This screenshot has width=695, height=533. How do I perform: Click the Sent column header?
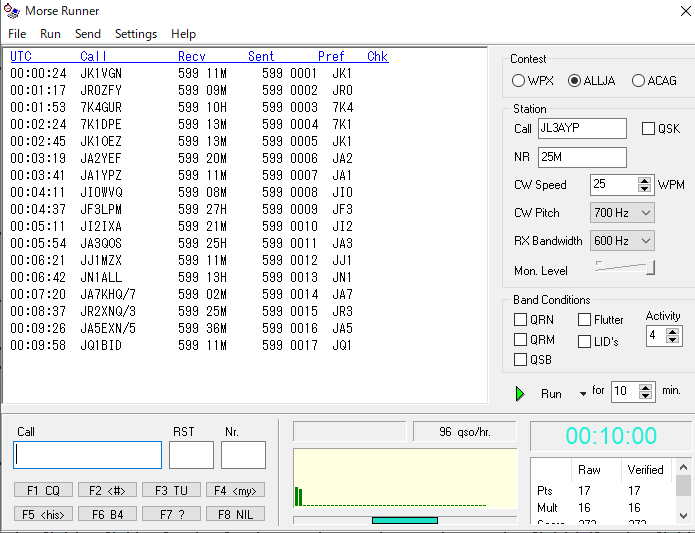[x=261, y=56]
